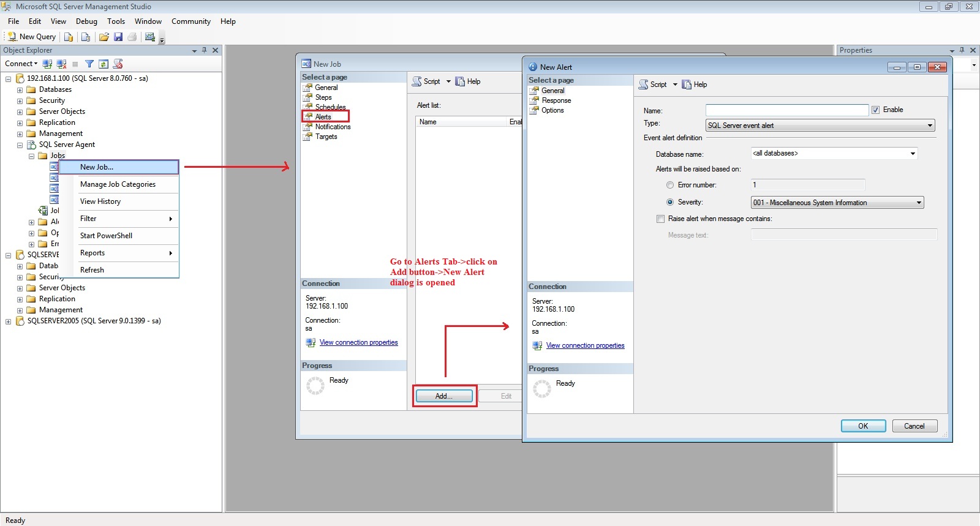The width and height of the screenshot is (980, 526).
Task: Open the Severity level dropdown
Action: [919, 203]
